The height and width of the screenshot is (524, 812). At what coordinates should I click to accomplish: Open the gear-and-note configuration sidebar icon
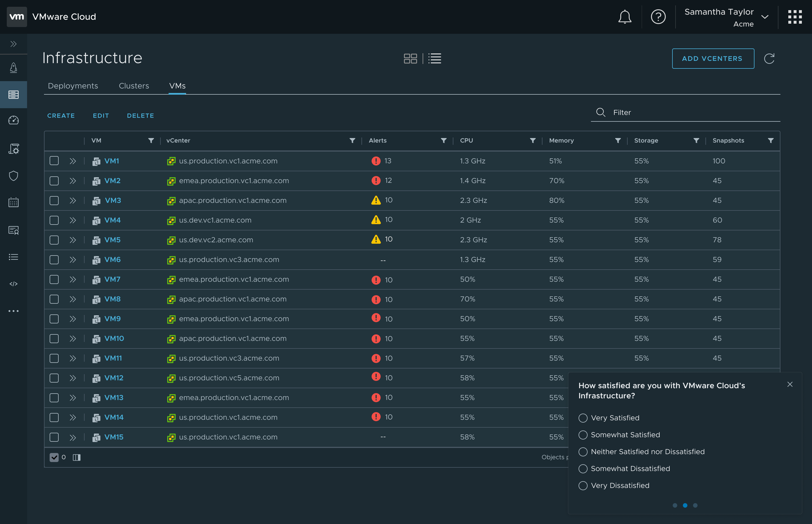(x=13, y=149)
